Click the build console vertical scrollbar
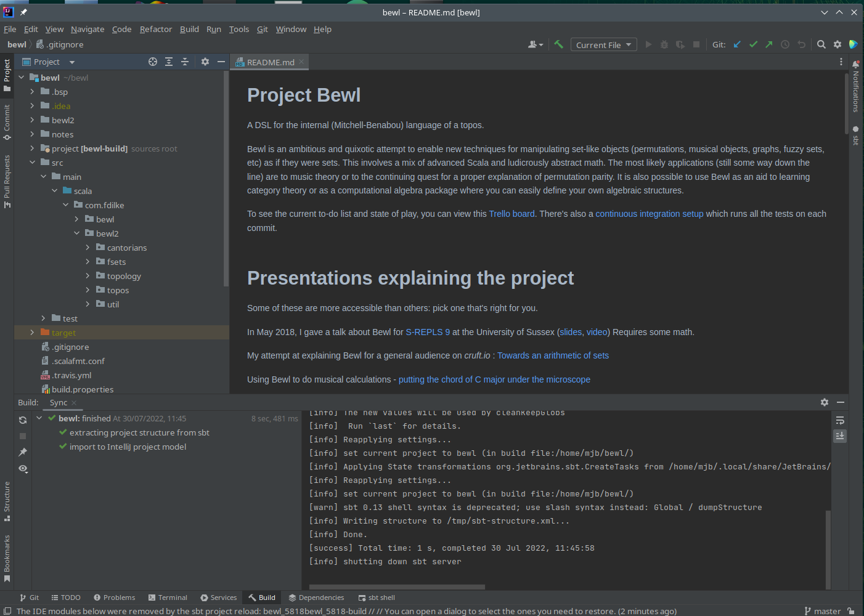This screenshot has height=616, width=864. point(828,550)
